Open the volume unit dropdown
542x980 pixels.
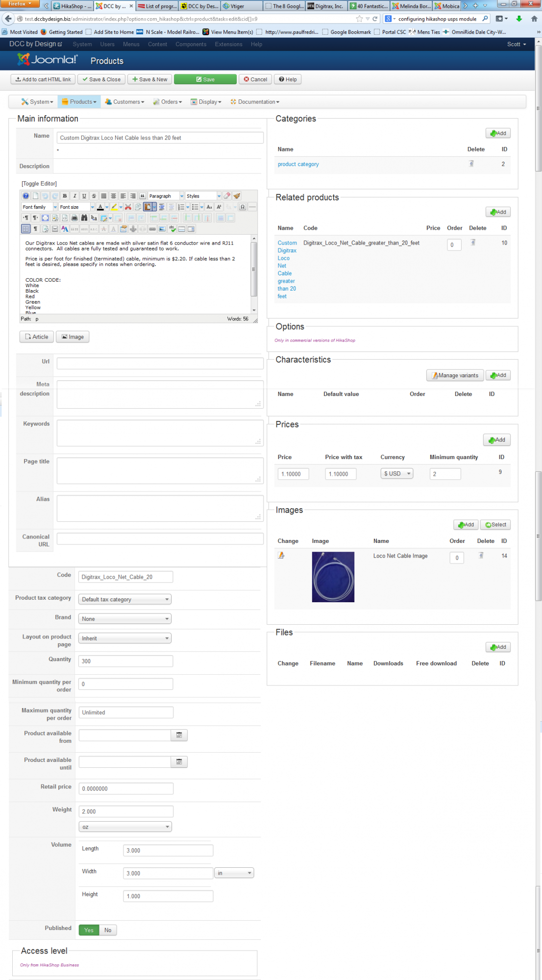[234, 873]
